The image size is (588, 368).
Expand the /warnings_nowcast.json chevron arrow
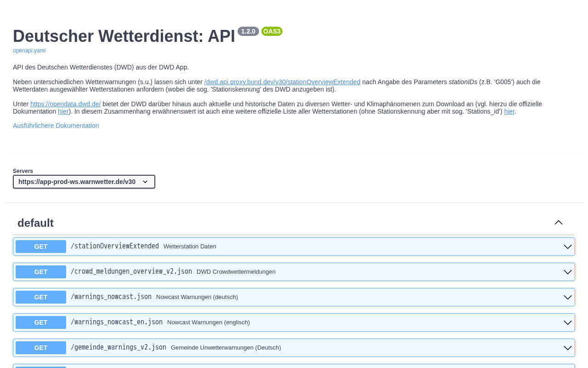pos(568,297)
